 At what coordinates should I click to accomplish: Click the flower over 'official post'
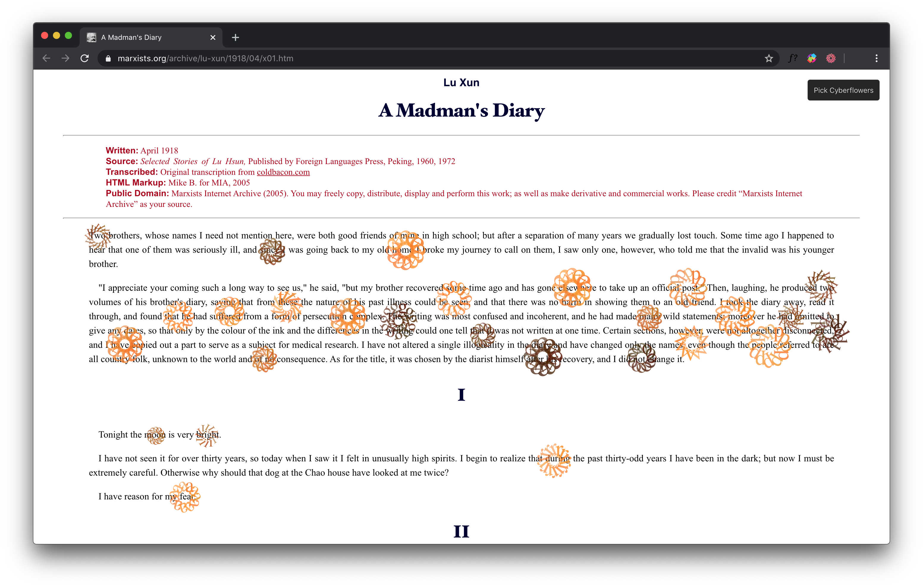coord(688,287)
